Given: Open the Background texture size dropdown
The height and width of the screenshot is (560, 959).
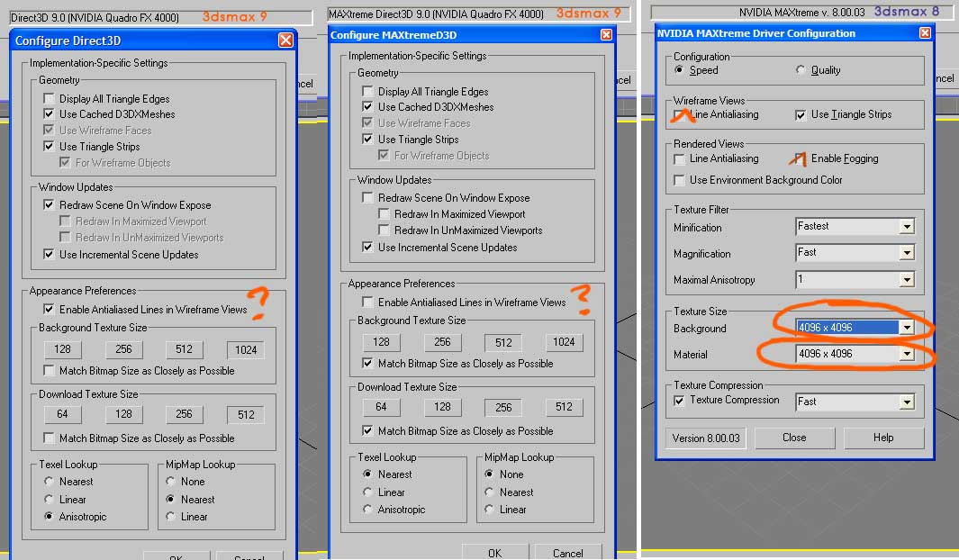Looking at the screenshot, I should pos(907,328).
